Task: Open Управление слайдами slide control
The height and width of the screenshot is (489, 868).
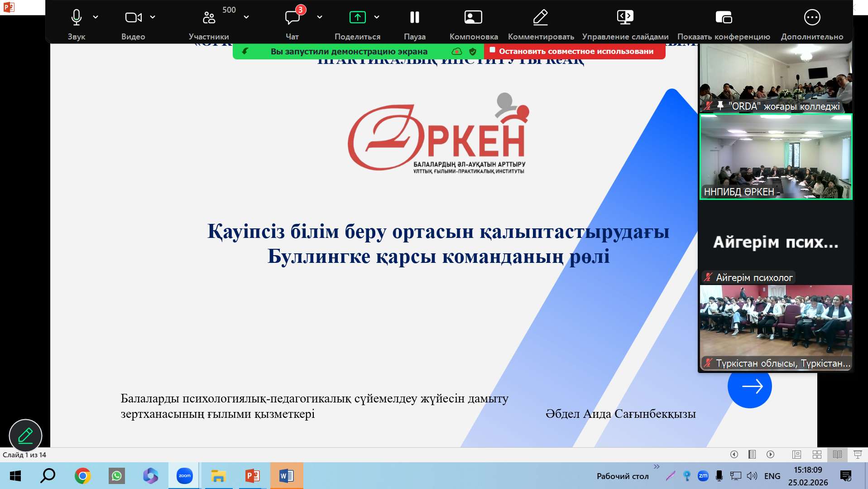Action: (625, 17)
